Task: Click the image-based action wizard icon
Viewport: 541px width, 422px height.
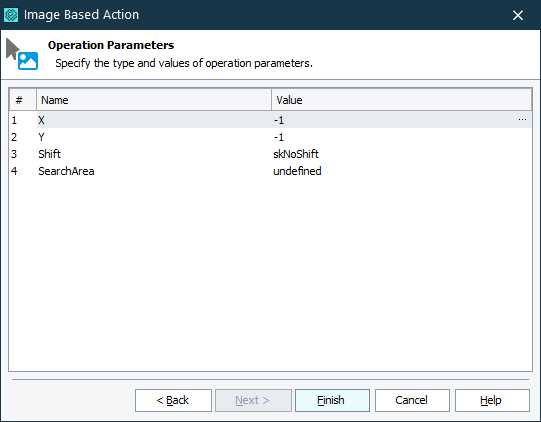Action: [x=22, y=54]
